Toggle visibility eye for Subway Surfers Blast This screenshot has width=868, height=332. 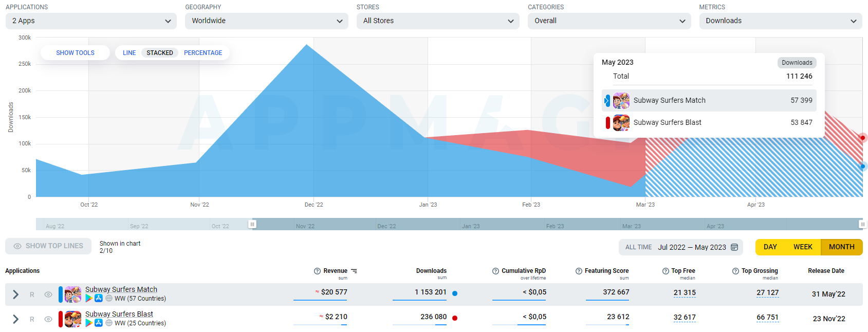[48, 319]
